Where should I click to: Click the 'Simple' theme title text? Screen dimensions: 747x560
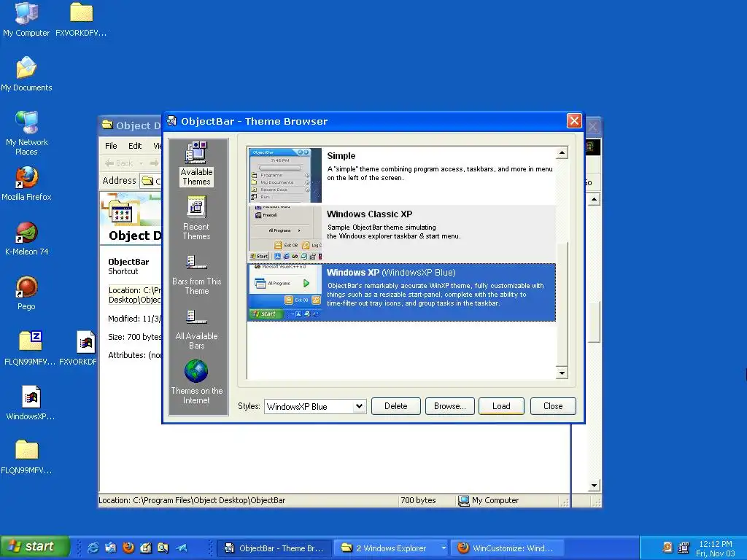coord(341,156)
